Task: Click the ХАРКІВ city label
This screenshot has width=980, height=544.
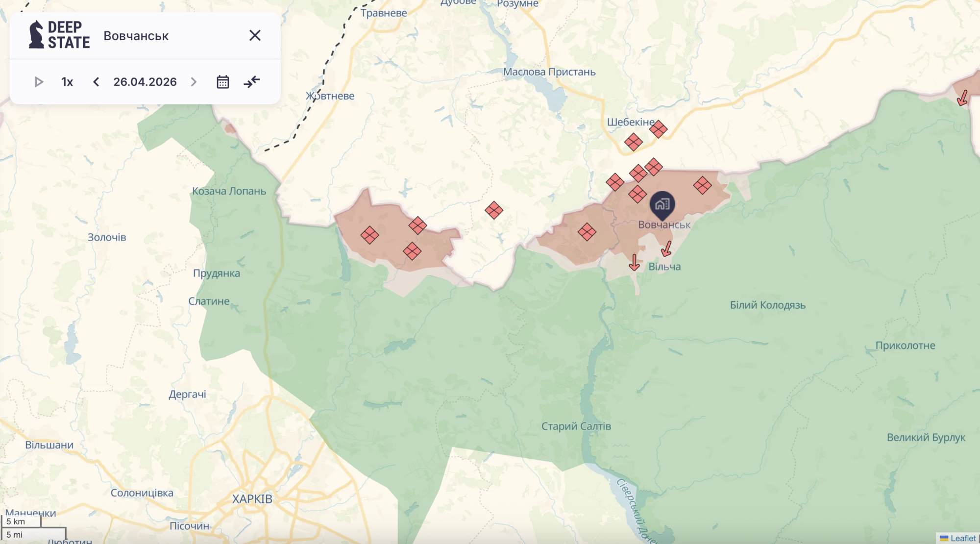Action: 252,499
